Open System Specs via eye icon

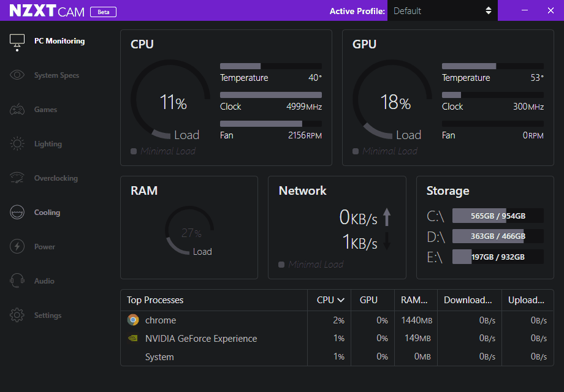click(17, 75)
